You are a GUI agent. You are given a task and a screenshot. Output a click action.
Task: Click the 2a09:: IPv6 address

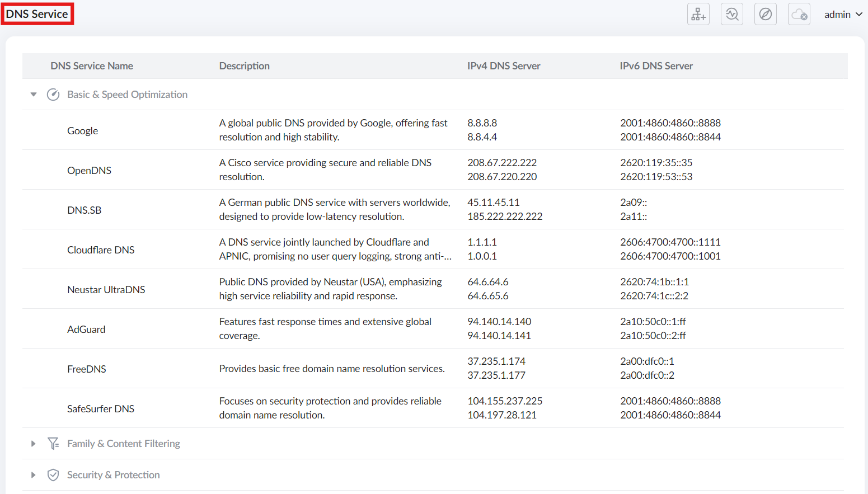(x=634, y=203)
